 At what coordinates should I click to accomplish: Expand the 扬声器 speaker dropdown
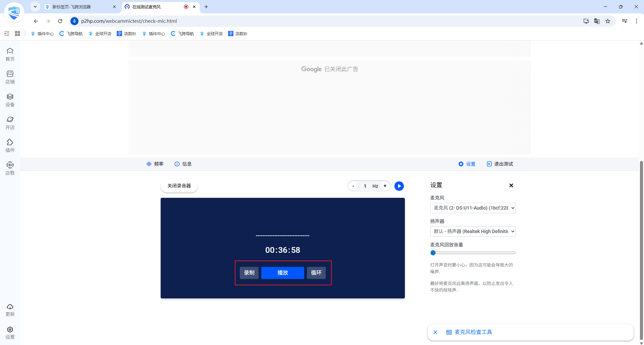(x=473, y=231)
